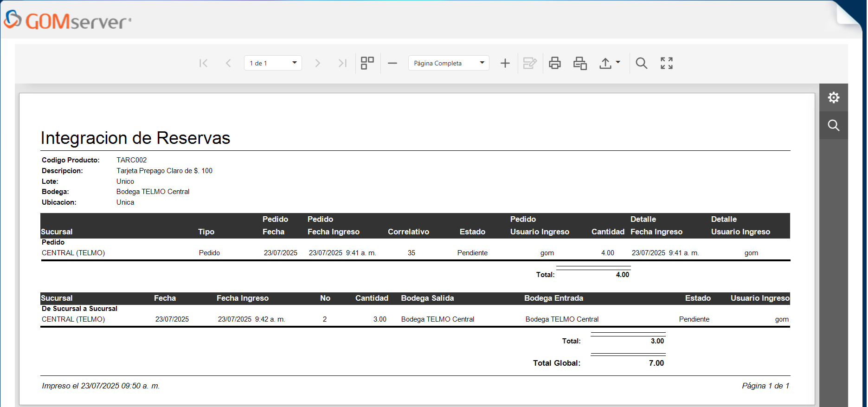Click the Integracion de Reservas report title
868x407 pixels.
click(135, 138)
